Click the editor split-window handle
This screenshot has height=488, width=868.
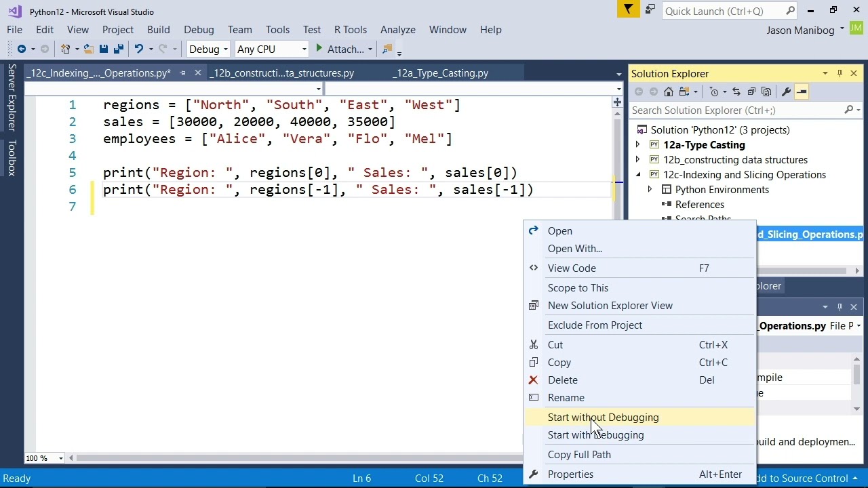617,102
